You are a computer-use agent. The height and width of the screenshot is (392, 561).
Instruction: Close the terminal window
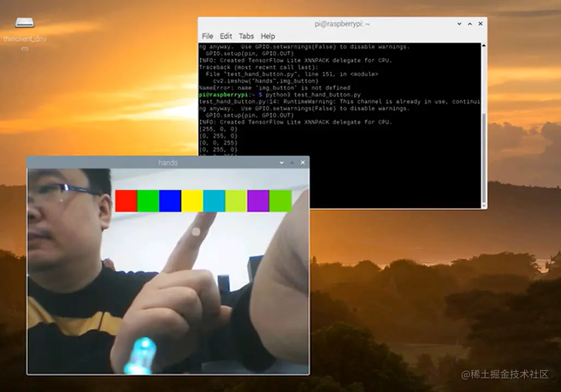pos(480,23)
